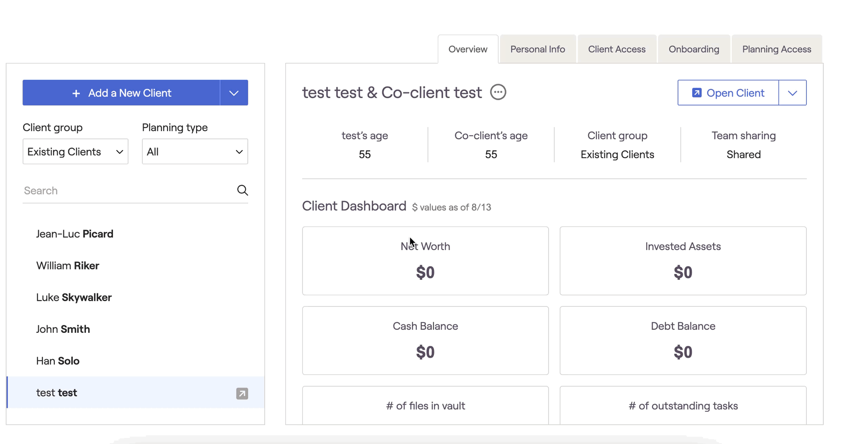
Task: Click the search magnifier icon
Action: pos(243,190)
